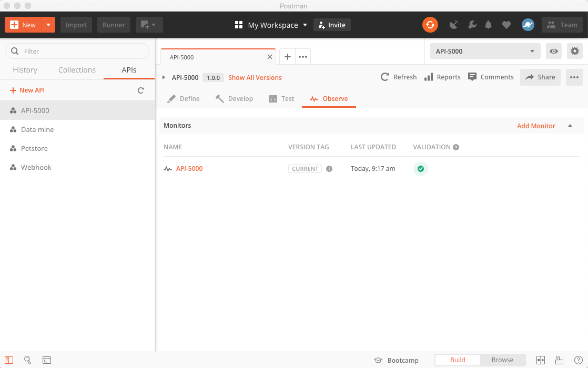This screenshot has height=368, width=588.
Task: Switch to Build mode
Action: pos(458,360)
